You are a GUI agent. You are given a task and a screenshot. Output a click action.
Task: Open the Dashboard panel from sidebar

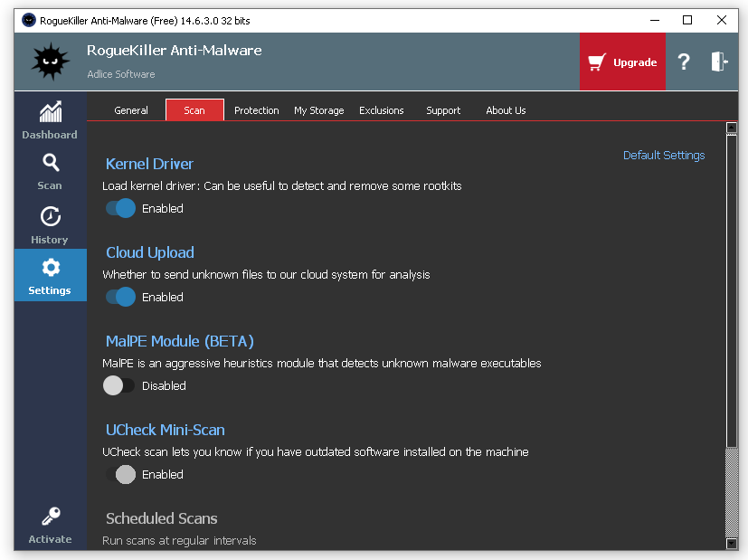tap(50, 120)
